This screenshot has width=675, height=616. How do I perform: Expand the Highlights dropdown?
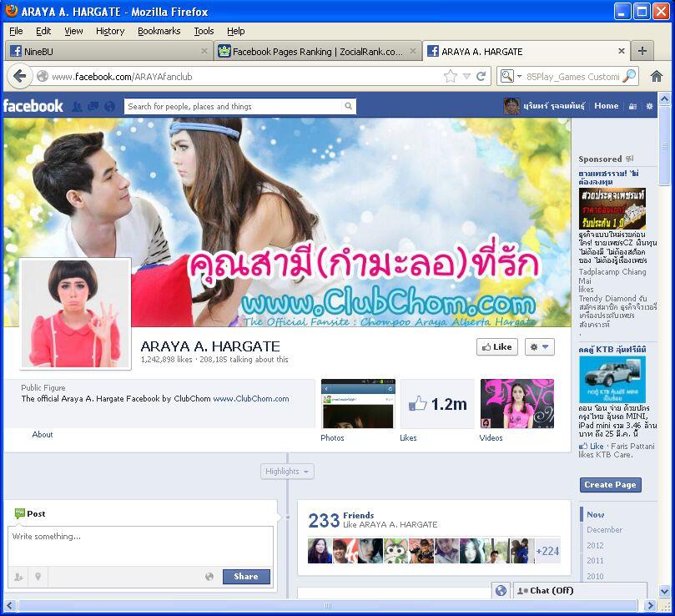287,472
